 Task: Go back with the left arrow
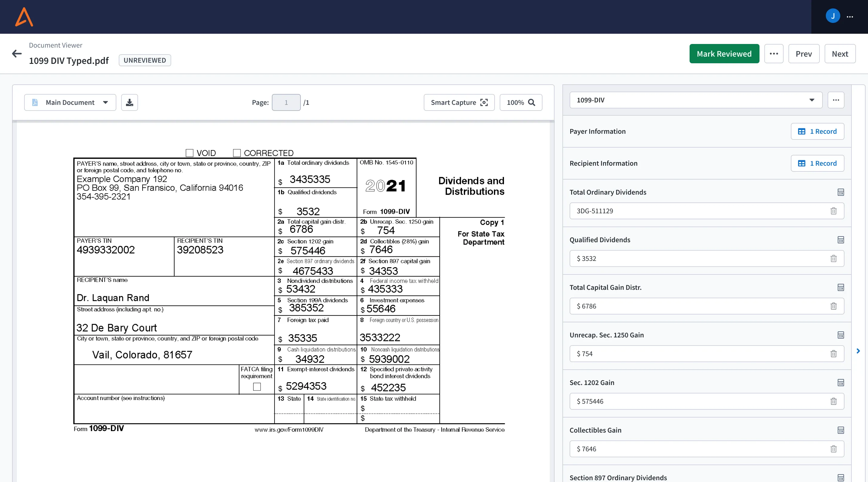(x=17, y=54)
